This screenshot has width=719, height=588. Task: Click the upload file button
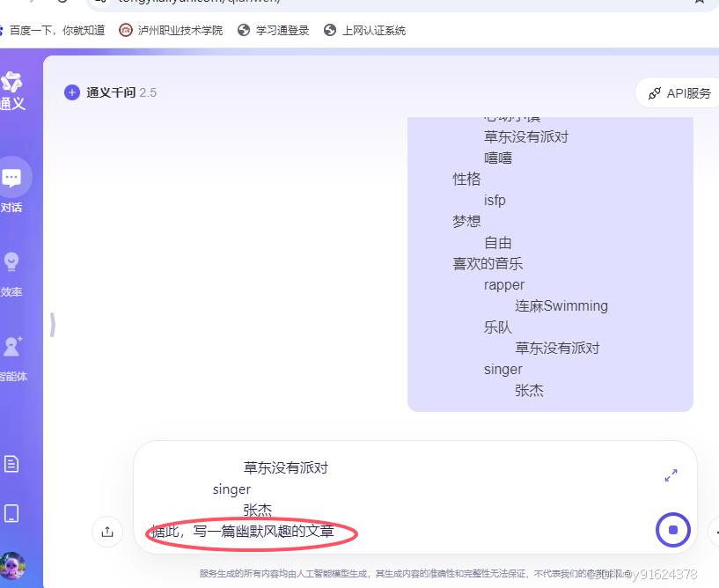tap(107, 532)
